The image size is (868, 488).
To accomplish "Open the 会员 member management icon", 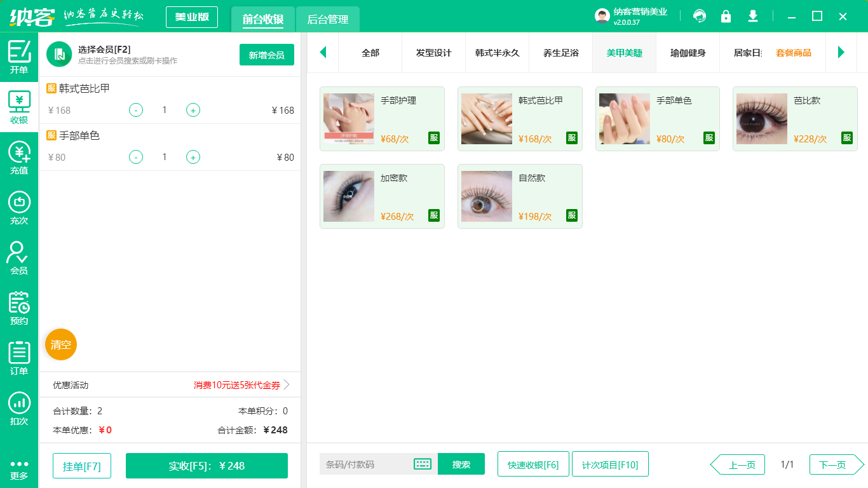I will 19,257.
